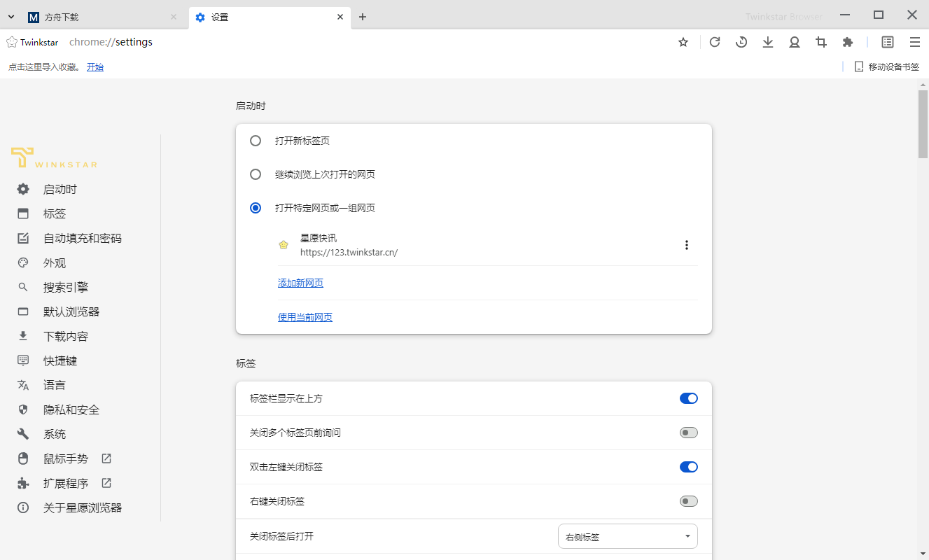The image size is (929, 560).
Task: Select the 打开新标签页 radio option
Action: 256,140
